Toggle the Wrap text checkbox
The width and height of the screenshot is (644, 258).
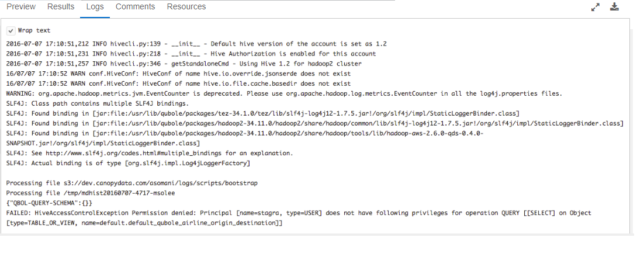click(11, 31)
